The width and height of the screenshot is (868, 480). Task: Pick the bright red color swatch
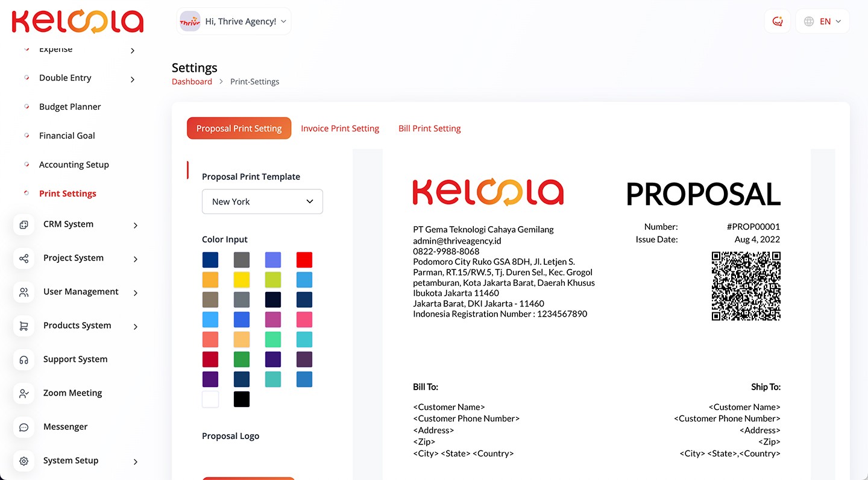pos(304,260)
